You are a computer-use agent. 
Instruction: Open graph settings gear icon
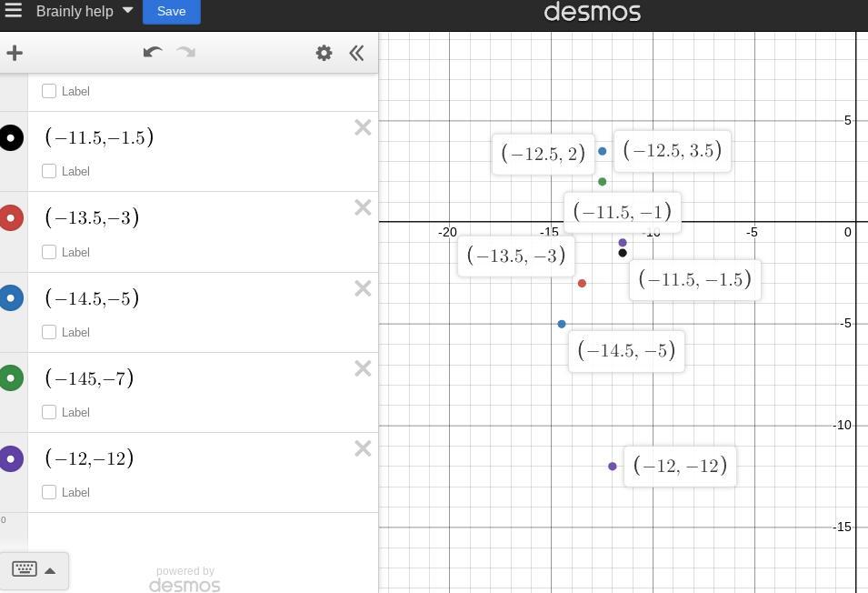(324, 53)
